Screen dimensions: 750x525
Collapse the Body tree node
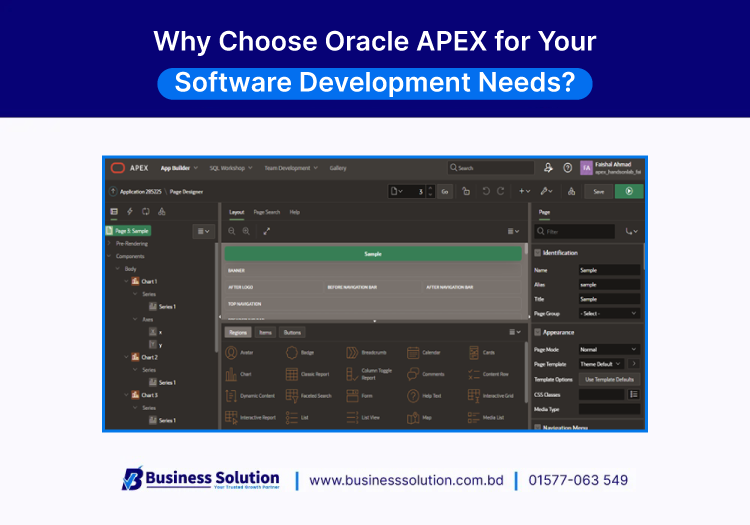pyautogui.click(x=118, y=269)
